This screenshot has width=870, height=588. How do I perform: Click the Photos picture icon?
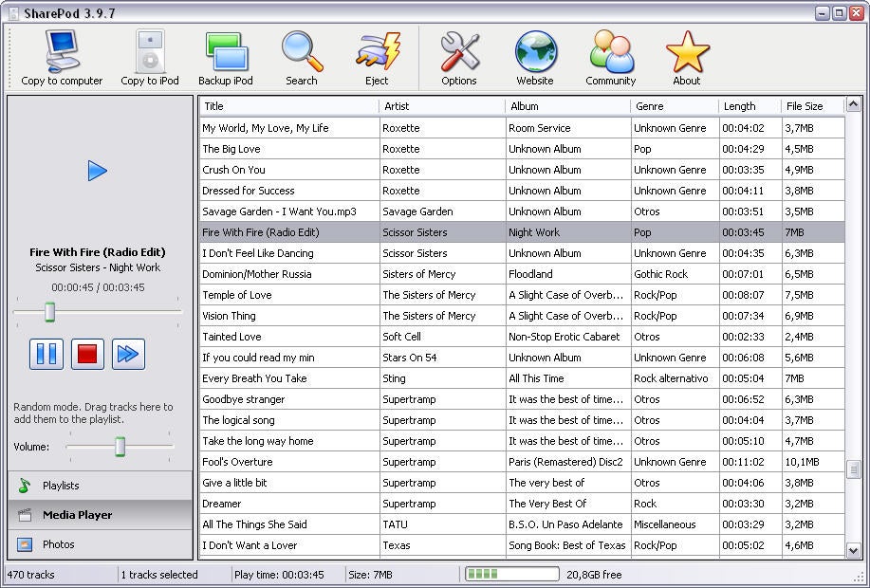click(24, 544)
